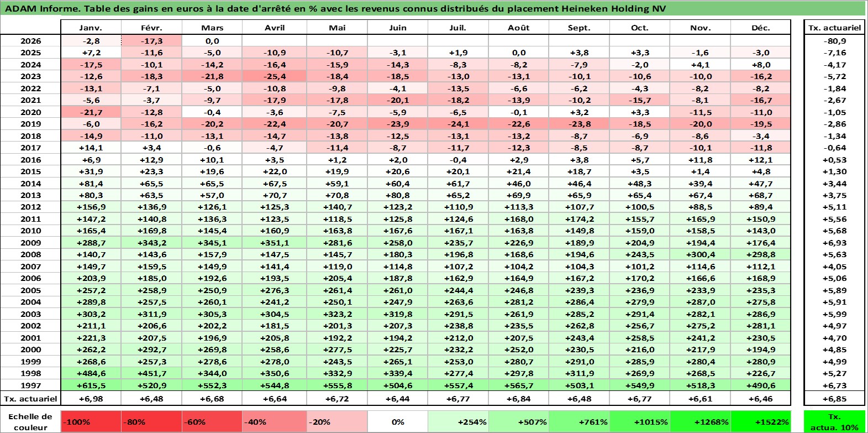Select the -60% color scale swatch
868x433 pixels.
(x=212, y=421)
